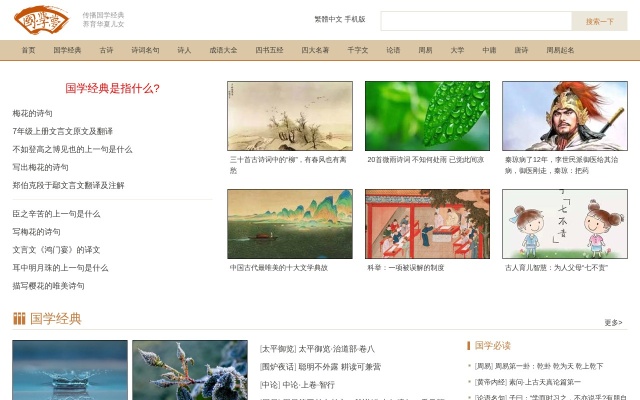Open the cartoon children 七不责 thumbnail

tap(564, 224)
